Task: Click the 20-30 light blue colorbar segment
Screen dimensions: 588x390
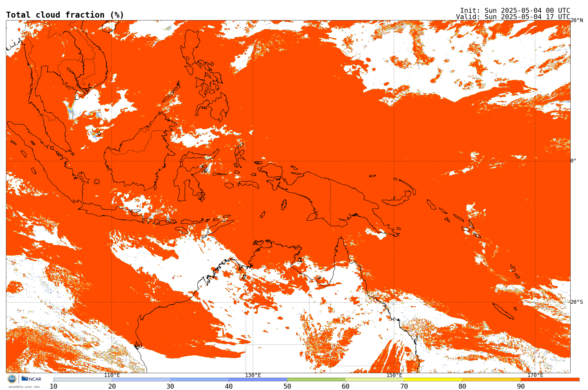Action: pos(141,380)
